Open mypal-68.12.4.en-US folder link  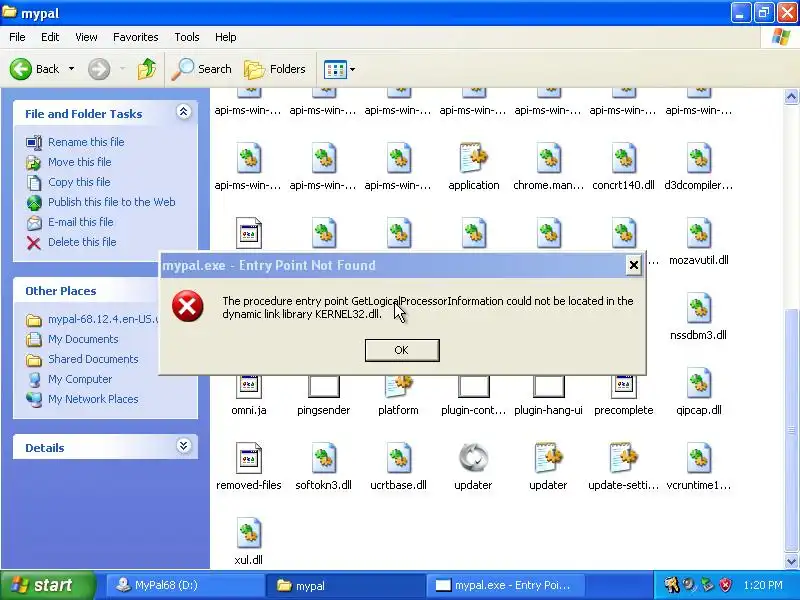[104, 319]
